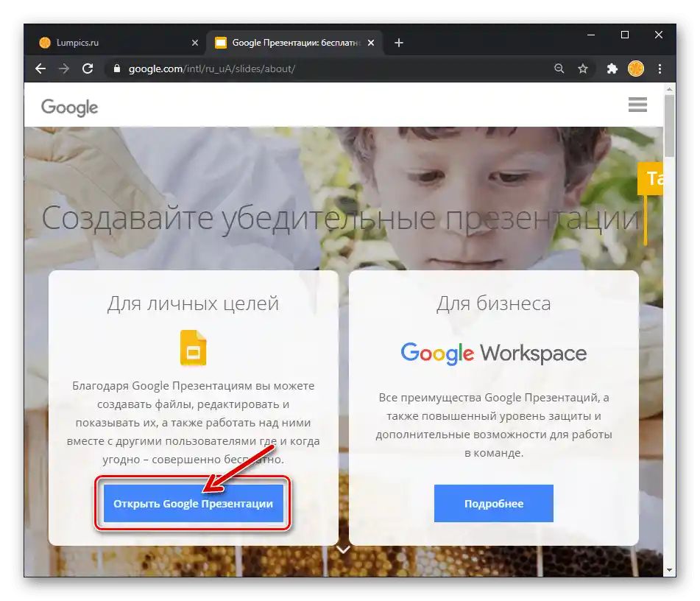Click the yellow Slides file icon
Viewport: 700px width, 601px height.
(x=194, y=348)
